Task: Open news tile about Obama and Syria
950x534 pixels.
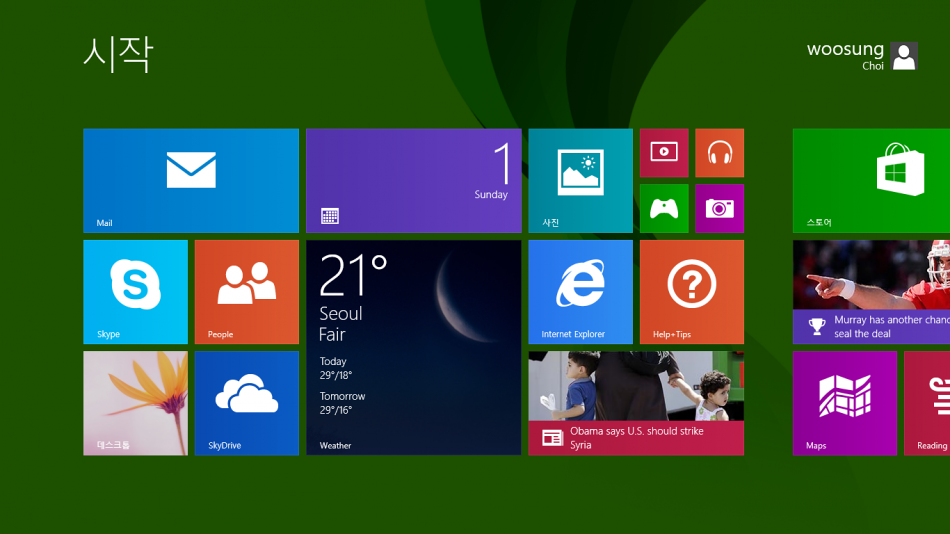Action: coord(636,403)
